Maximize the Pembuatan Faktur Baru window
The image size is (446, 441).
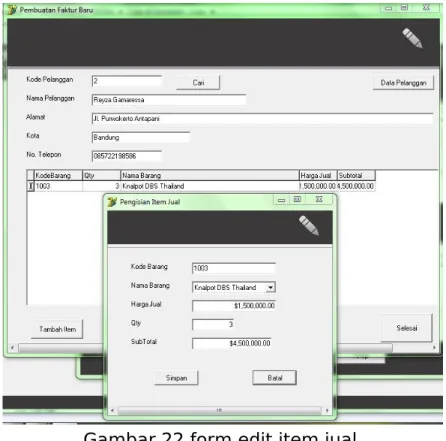click(x=404, y=7)
